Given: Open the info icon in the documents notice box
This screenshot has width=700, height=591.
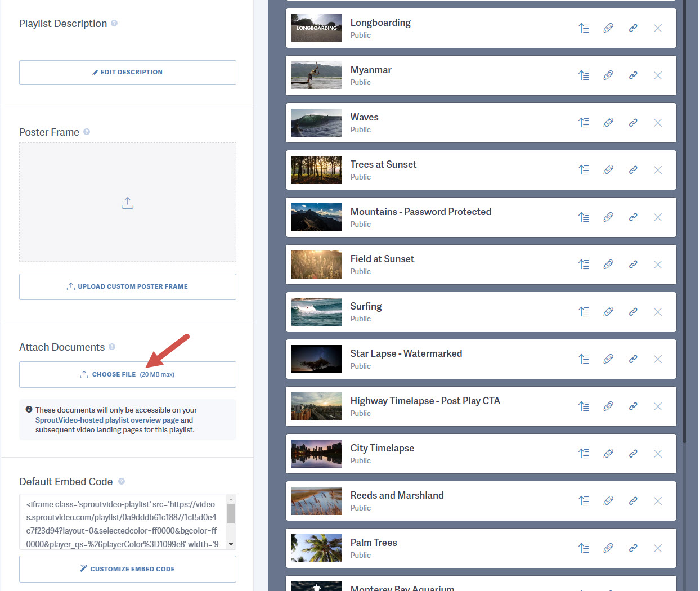Looking at the screenshot, I should tap(29, 410).
